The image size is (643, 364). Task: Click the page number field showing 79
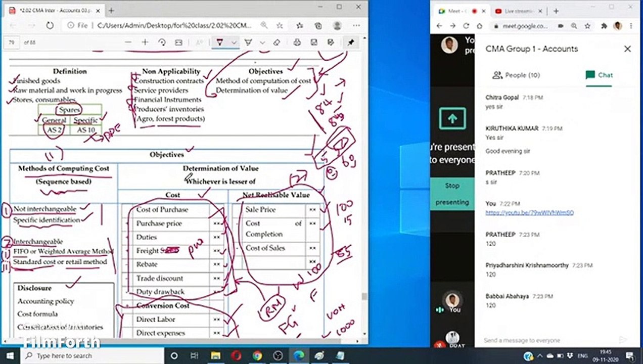pos(12,42)
